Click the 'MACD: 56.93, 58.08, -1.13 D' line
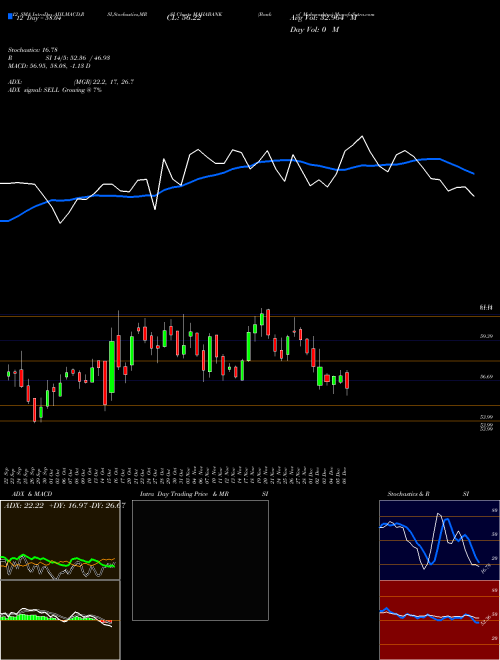 pos(49,66)
